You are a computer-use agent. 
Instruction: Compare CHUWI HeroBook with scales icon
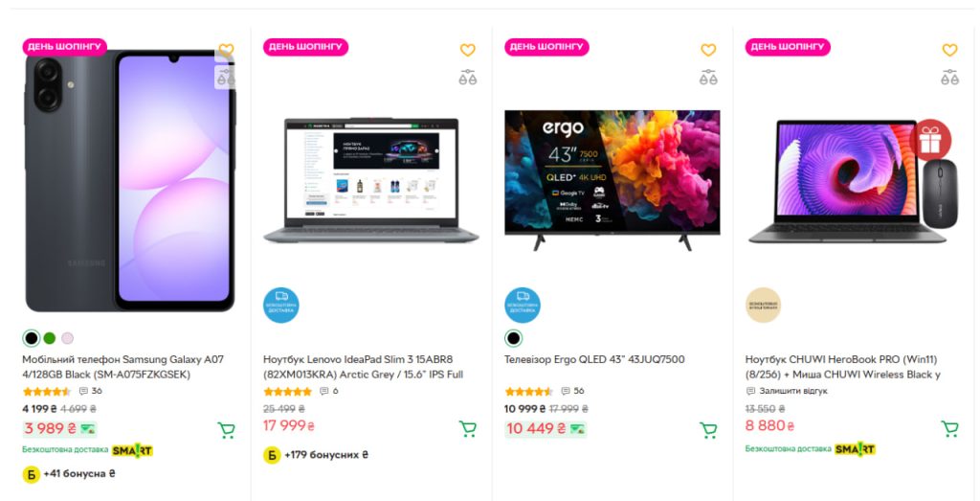[x=949, y=77]
